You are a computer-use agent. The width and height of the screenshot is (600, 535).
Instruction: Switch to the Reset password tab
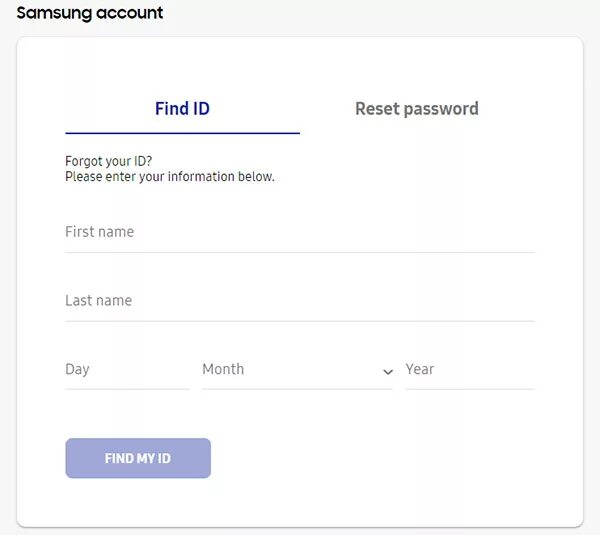(x=417, y=109)
